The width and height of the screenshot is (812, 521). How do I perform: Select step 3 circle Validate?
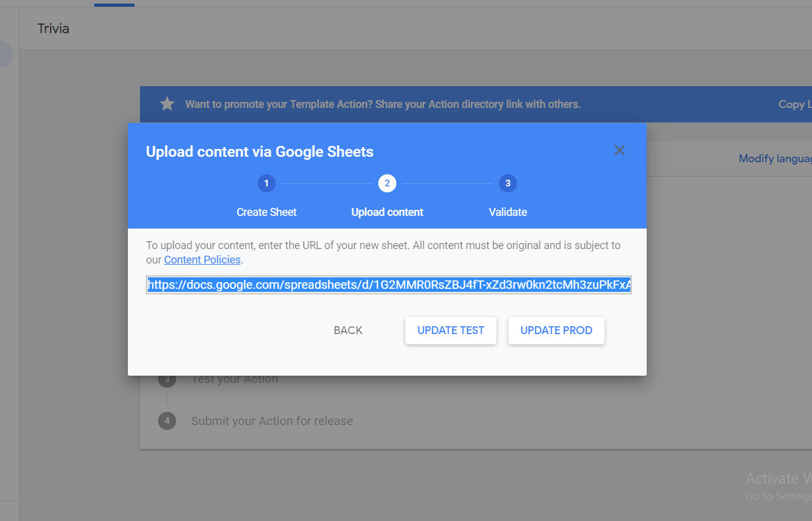pyautogui.click(x=508, y=183)
